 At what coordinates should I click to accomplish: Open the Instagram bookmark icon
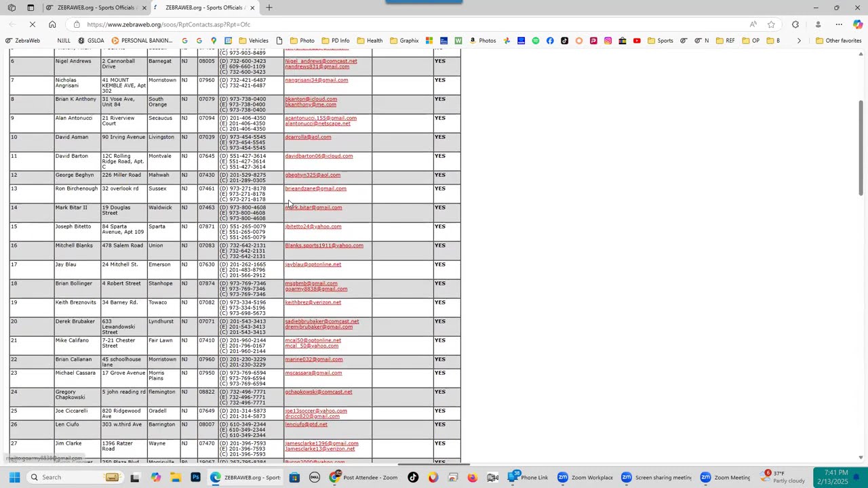(608, 41)
